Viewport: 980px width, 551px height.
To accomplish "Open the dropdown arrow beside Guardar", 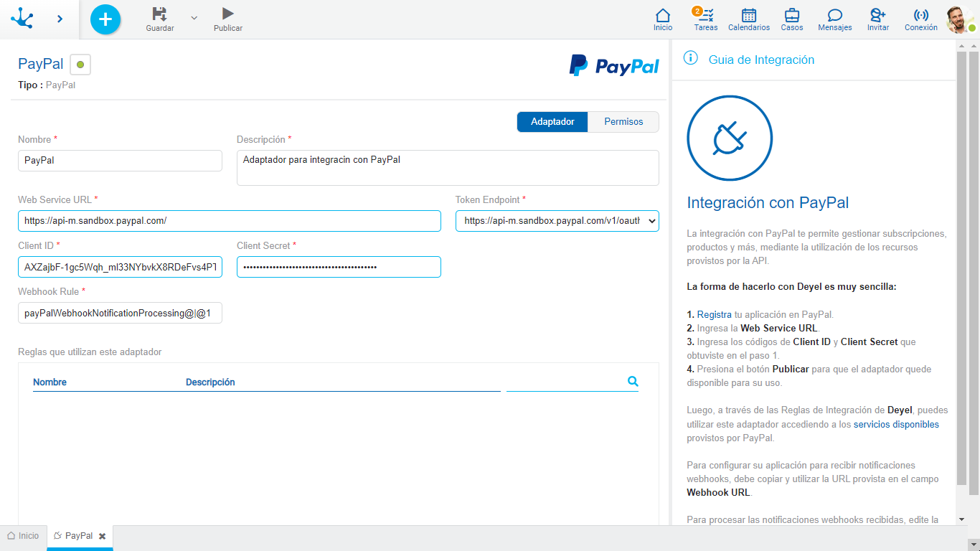I will pos(194,17).
